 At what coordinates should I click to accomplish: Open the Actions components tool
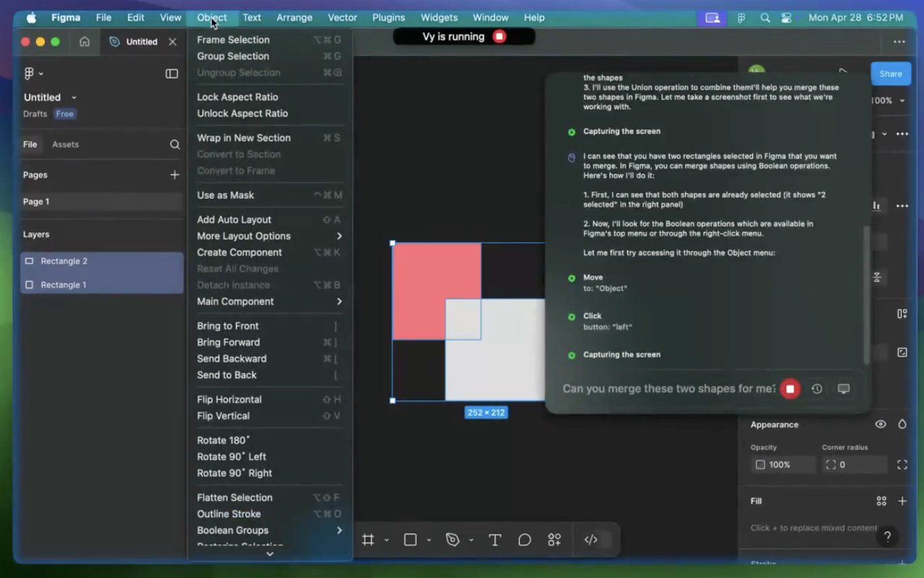click(x=555, y=540)
